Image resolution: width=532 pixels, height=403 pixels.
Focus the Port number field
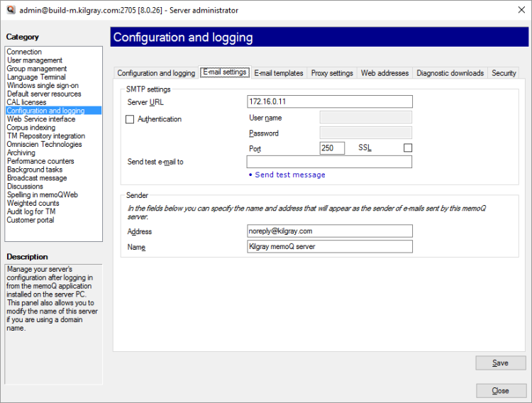(332, 148)
